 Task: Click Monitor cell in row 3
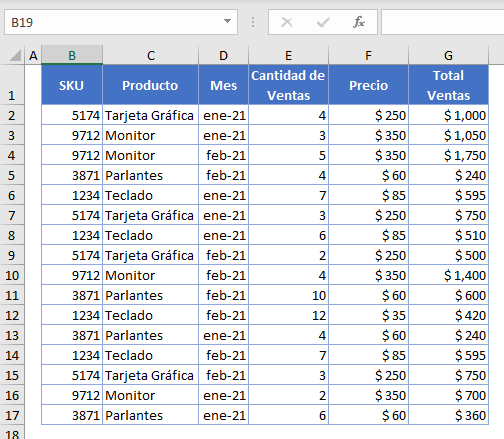click(x=151, y=135)
